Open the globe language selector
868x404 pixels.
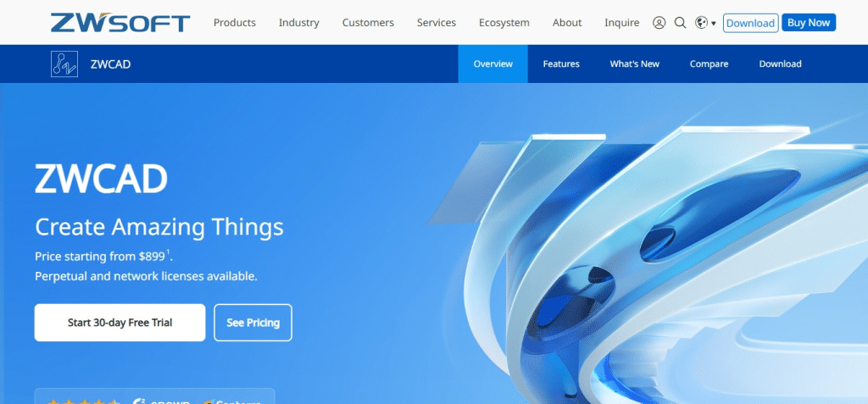pos(705,23)
